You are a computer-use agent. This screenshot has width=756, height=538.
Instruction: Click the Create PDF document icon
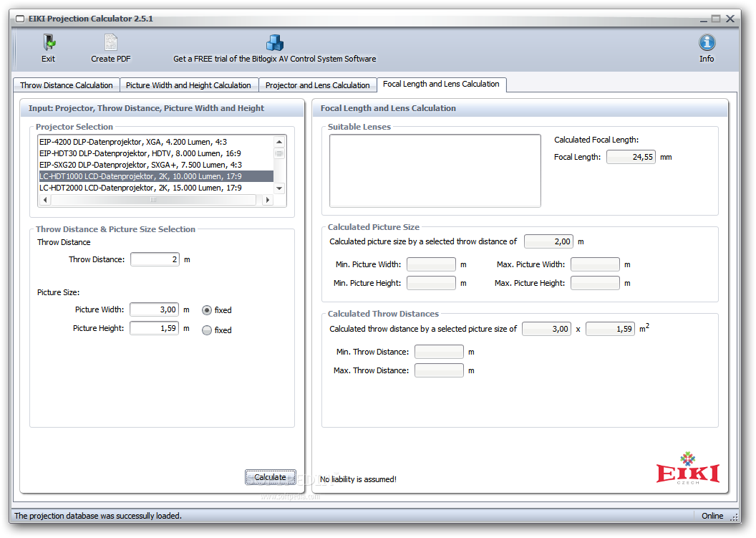point(110,42)
